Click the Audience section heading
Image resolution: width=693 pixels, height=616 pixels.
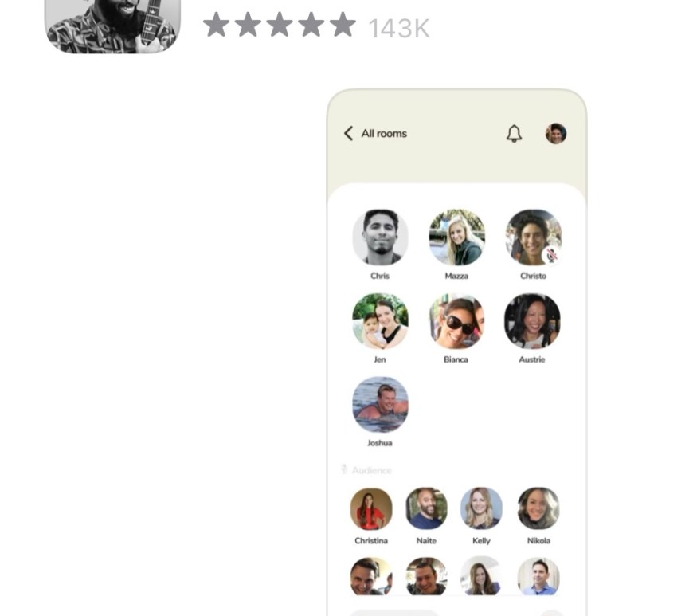pyautogui.click(x=372, y=470)
